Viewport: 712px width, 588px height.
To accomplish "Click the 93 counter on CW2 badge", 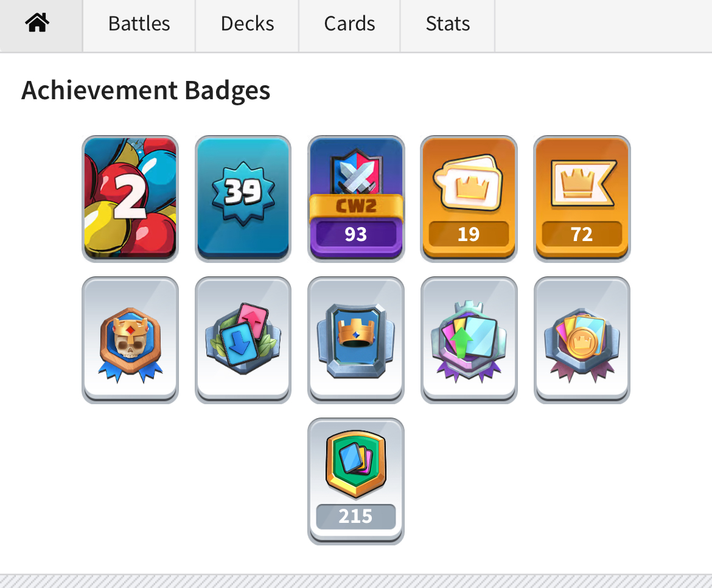I will [x=355, y=234].
